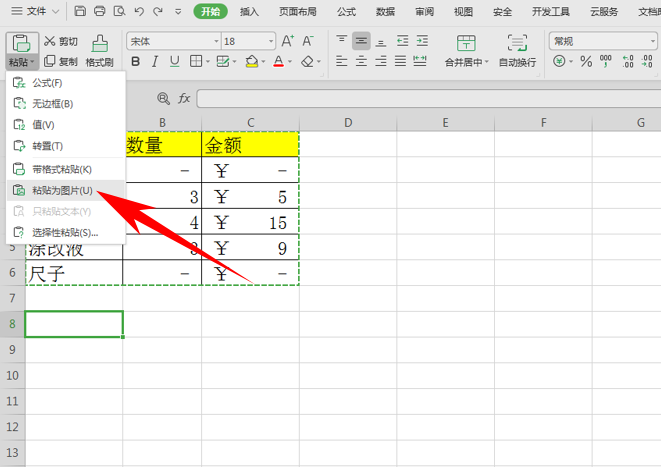Switch to 插入 tab
The width and height of the screenshot is (661, 471).
[249, 12]
